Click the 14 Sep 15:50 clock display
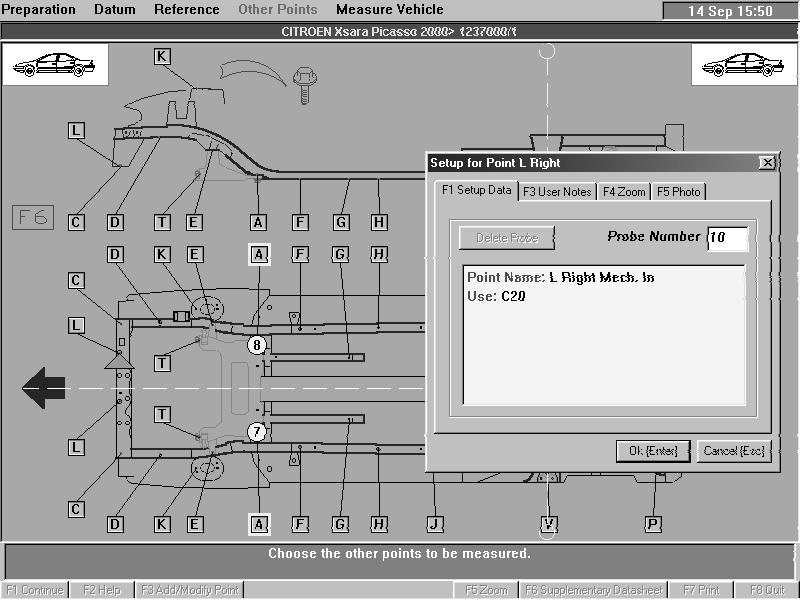The width and height of the screenshot is (800, 600). pos(730,11)
